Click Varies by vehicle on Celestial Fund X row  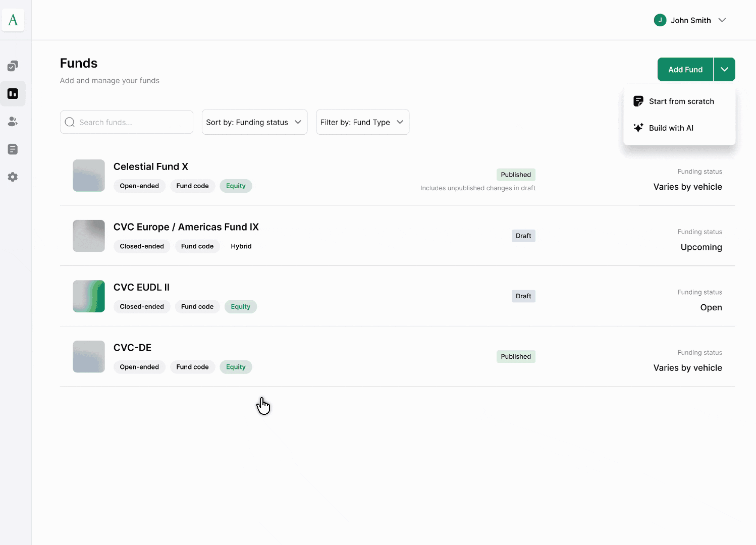(687, 187)
